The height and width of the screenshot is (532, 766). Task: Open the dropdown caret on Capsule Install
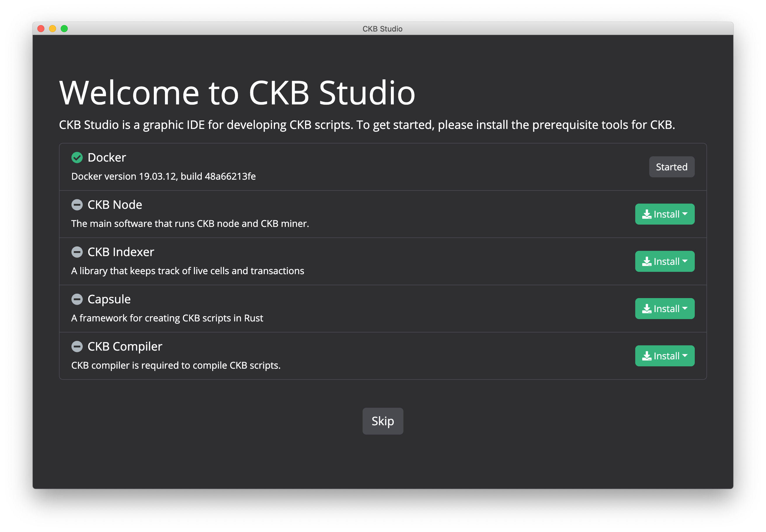685,309
